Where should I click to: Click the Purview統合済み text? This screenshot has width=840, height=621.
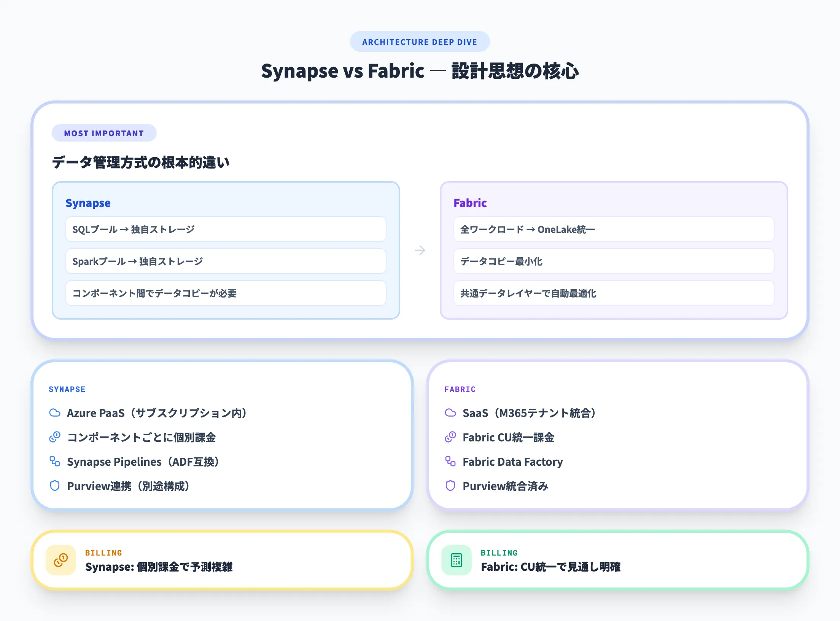point(506,486)
